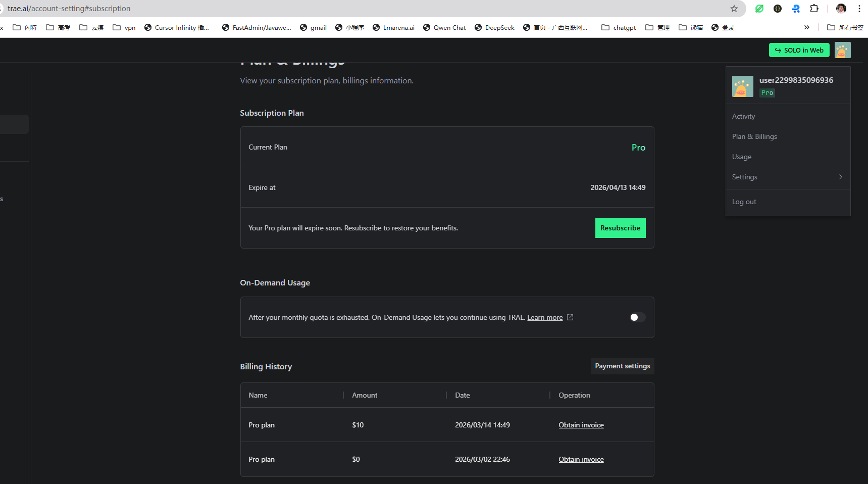Click Log out in the user menu

coord(744,202)
